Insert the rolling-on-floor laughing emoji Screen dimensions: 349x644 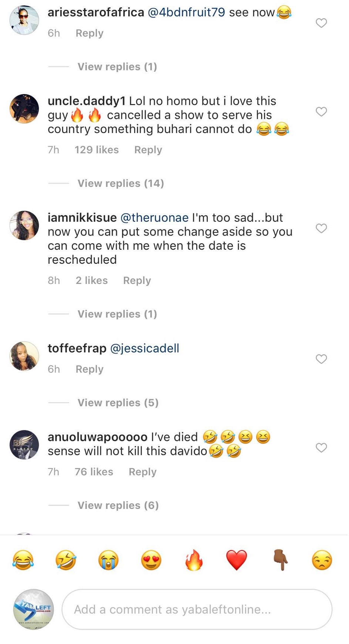(66, 560)
